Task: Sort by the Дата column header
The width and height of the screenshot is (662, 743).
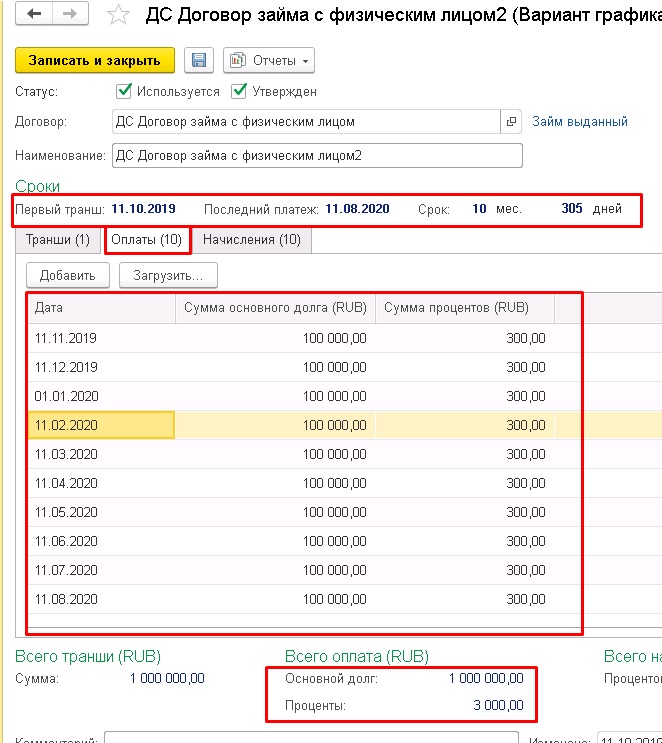Action: tap(100, 308)
